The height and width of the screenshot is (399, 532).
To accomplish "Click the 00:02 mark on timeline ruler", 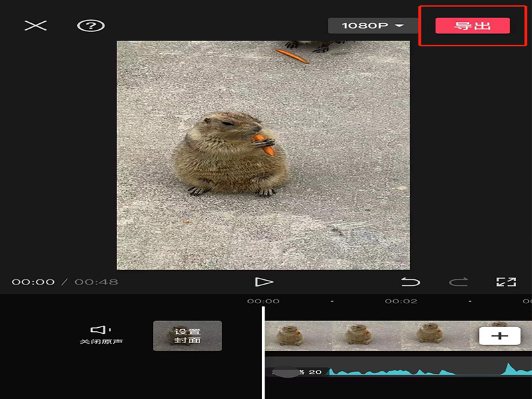I will click(x=400, y=301).
